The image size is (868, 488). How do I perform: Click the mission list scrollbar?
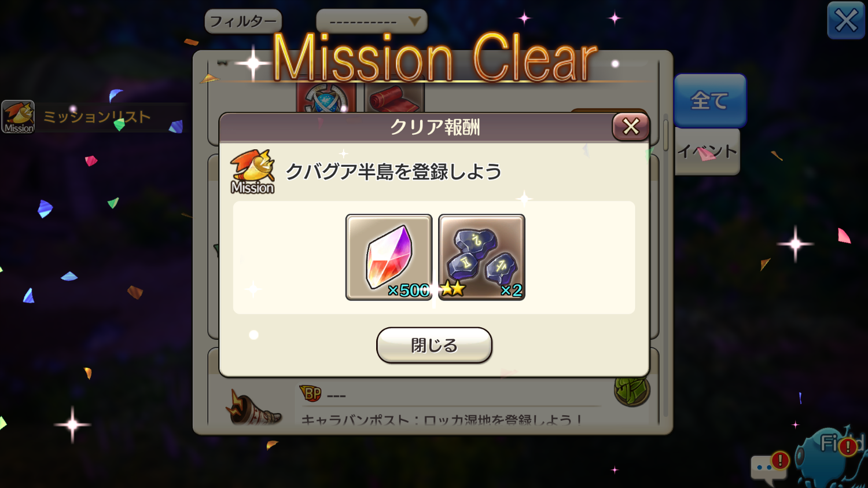click(x=666, y=134)
